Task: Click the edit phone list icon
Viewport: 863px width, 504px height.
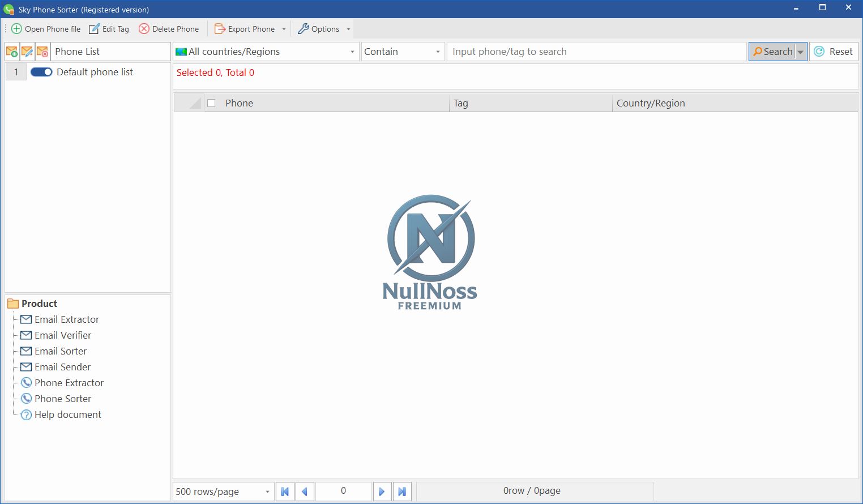Action: 27,52
